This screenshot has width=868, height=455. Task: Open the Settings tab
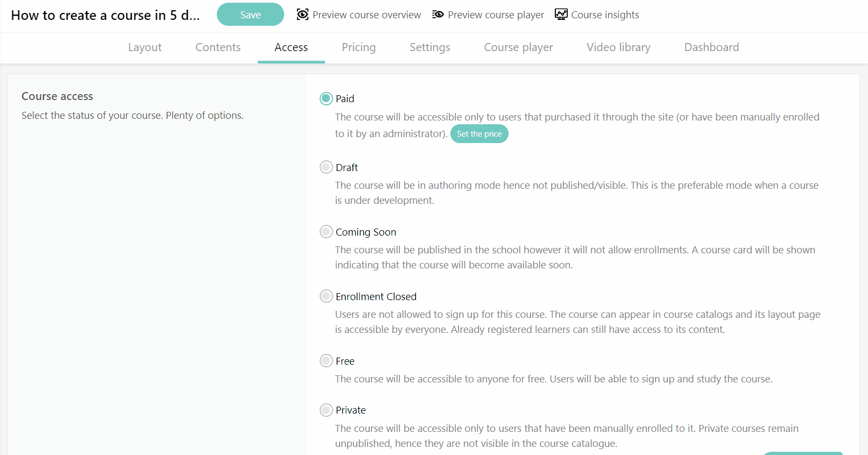(429, 47)
